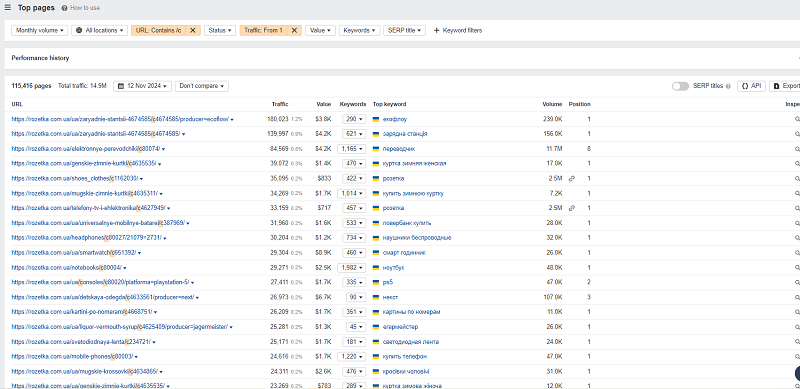Click the top keyword переводчик
Screen dimensions: 800x389
(x=399, y=149)
